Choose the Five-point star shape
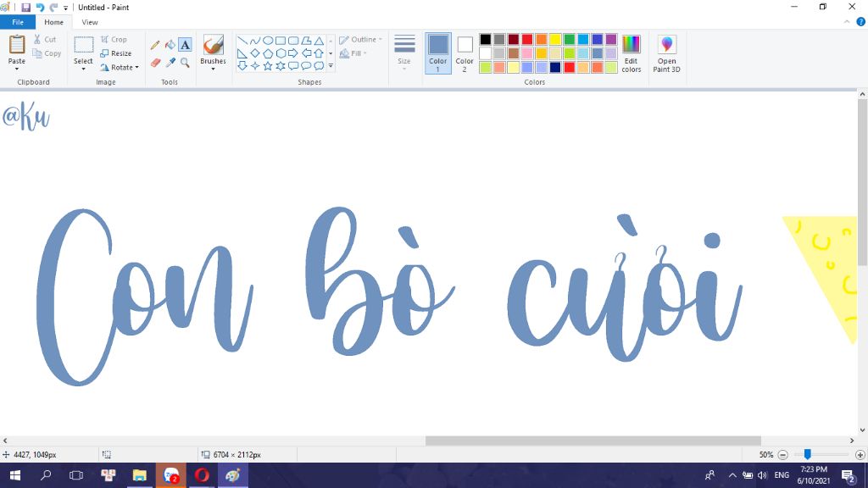The image size is (868, 488). point(267,66)
